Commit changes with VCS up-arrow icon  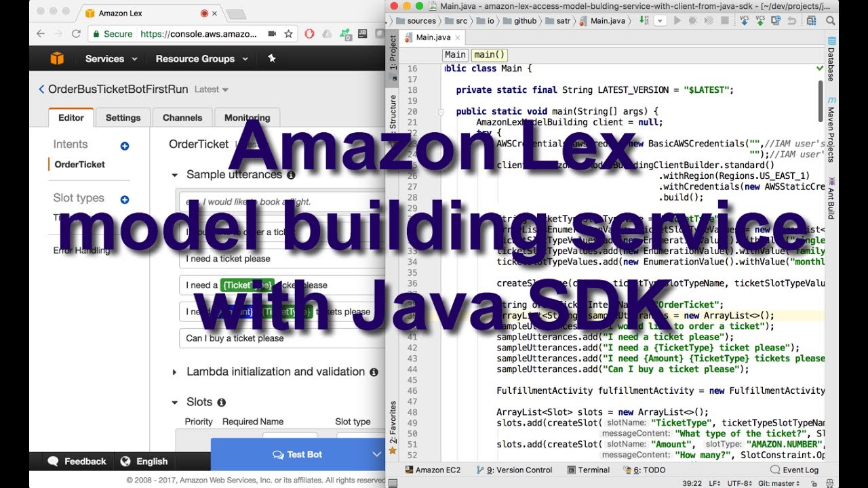[x=761, y=21]
